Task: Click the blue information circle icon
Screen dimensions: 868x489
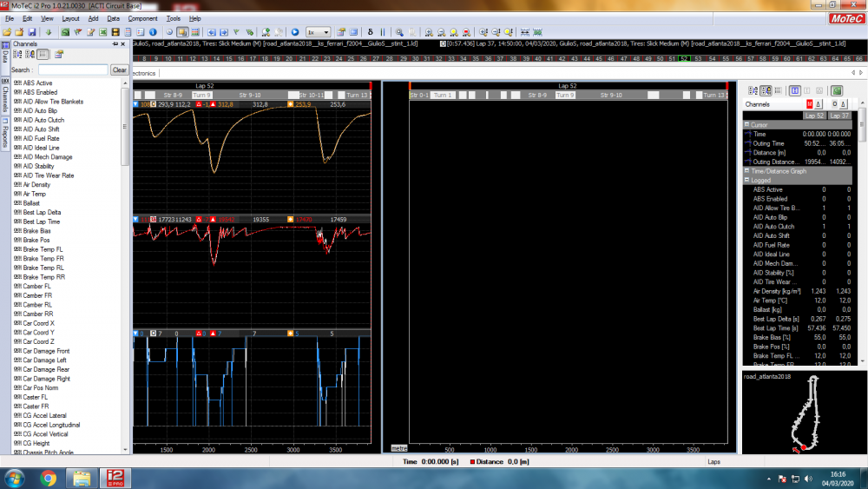Action: click(153, 32)
